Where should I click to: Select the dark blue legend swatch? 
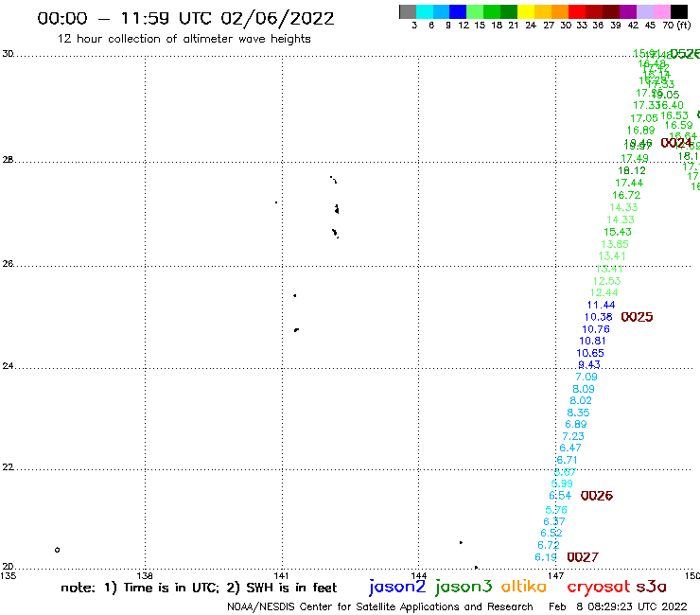pos(458,11)
